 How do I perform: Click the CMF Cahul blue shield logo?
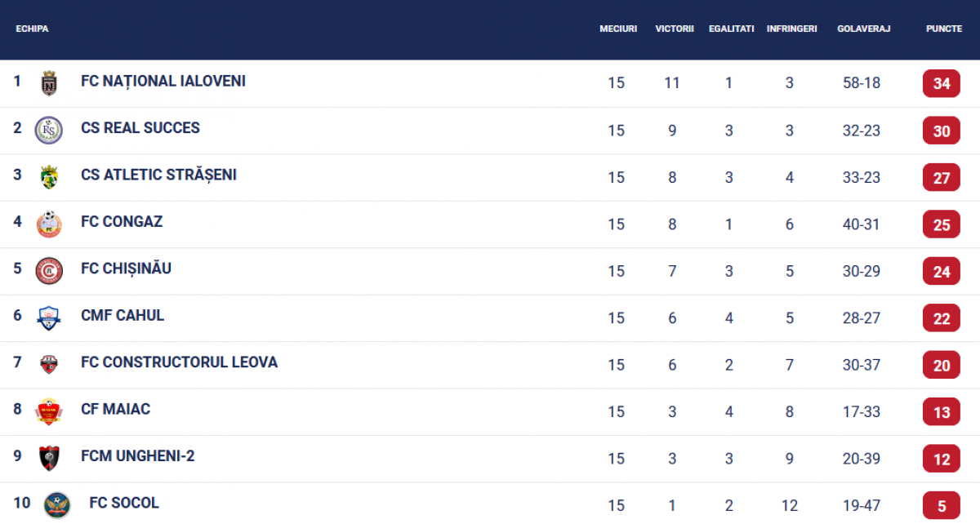[49, 318]
